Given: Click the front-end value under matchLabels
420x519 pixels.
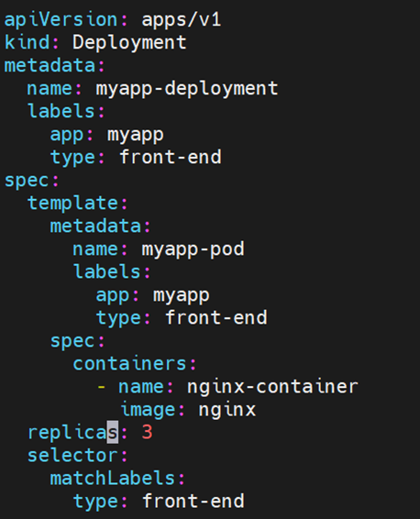Looking at the screenshot, I should click(x=193, y=501).
